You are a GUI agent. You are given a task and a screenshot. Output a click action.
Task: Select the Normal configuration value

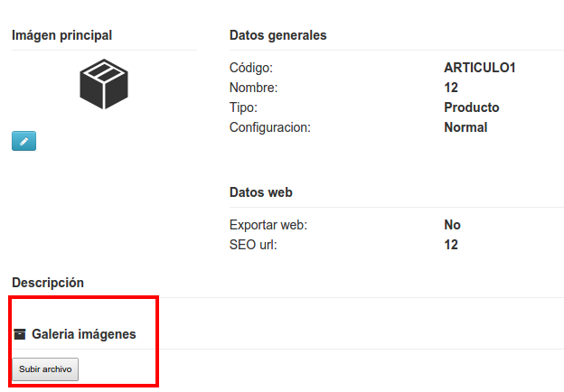pos(465,127)
